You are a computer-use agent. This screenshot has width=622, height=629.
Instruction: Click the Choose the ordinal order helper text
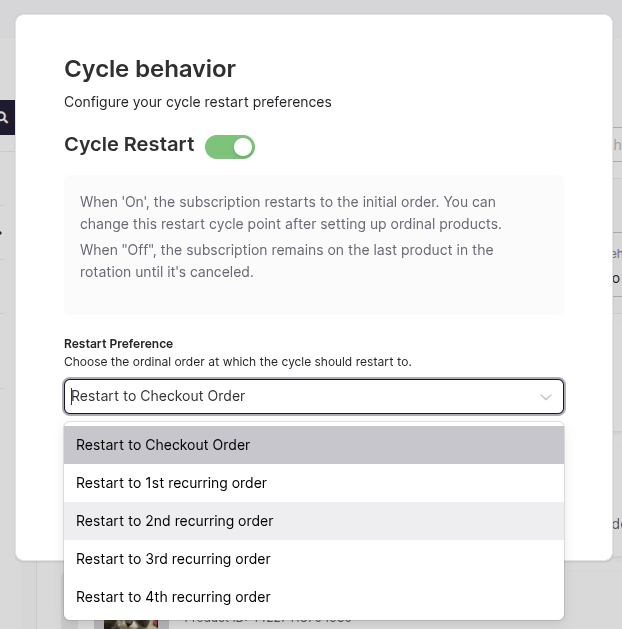238,362
